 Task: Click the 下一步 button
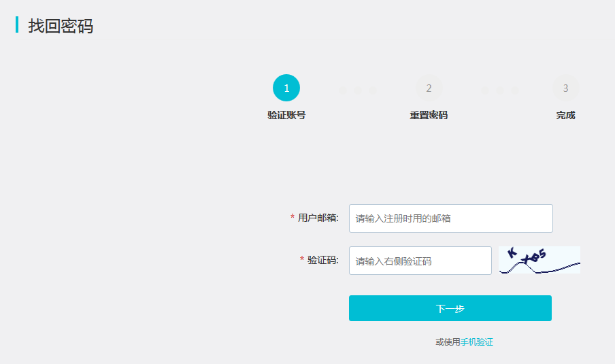click(450, 308)
